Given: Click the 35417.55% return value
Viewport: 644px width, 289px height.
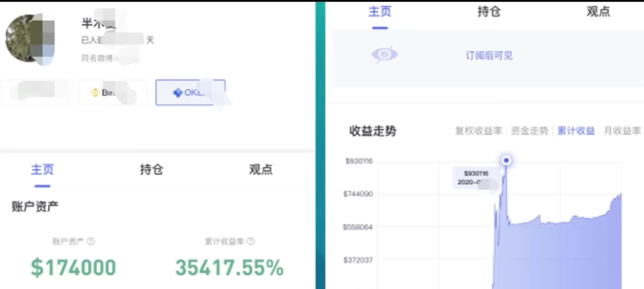Looking at the screenshot, I should coord(230,268).
